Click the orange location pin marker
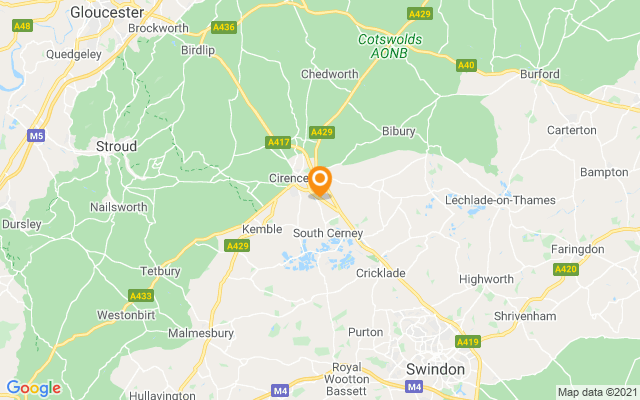640x400 pixels. (x=320, y=182)
